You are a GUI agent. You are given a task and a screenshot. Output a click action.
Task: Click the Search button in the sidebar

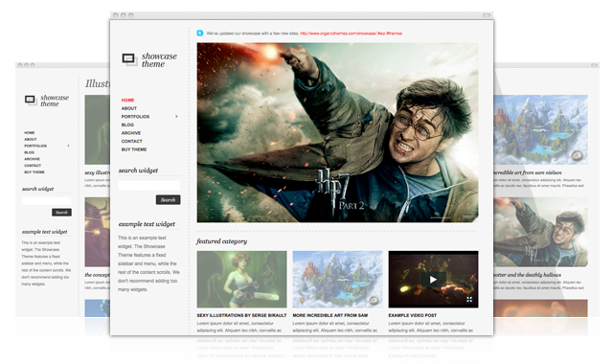pos(169,200)
